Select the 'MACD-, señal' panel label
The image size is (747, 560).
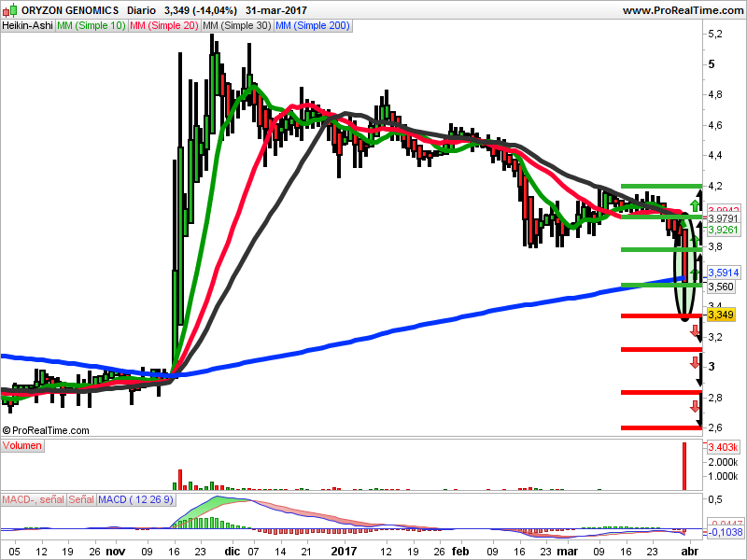[x=34, y=500]
